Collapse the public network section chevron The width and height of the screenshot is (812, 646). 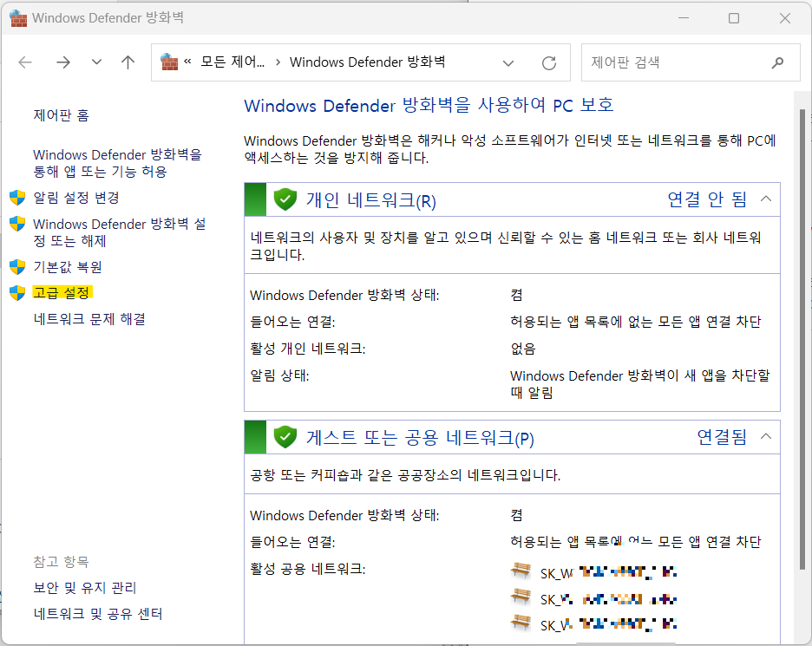pos(766,436)
